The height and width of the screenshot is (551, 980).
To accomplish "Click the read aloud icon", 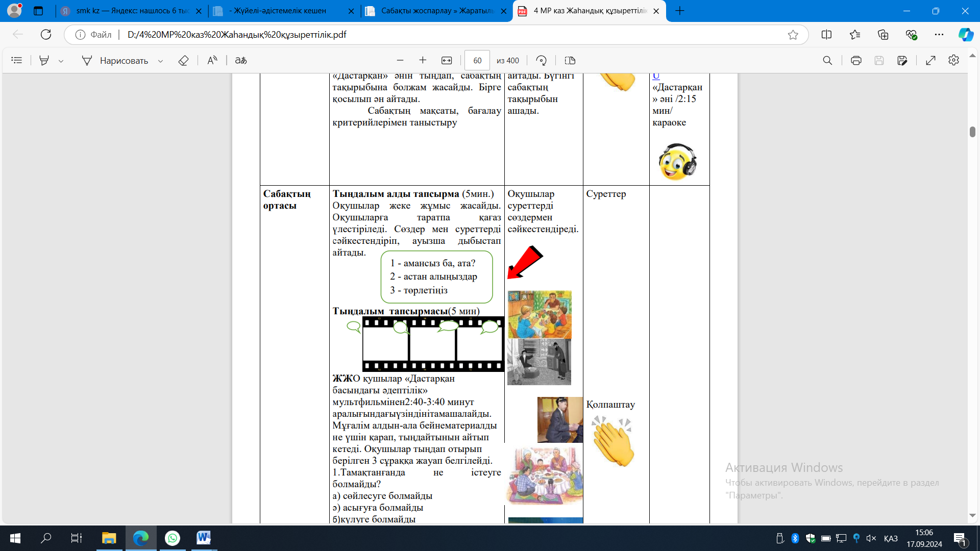I will pos(212,60).
